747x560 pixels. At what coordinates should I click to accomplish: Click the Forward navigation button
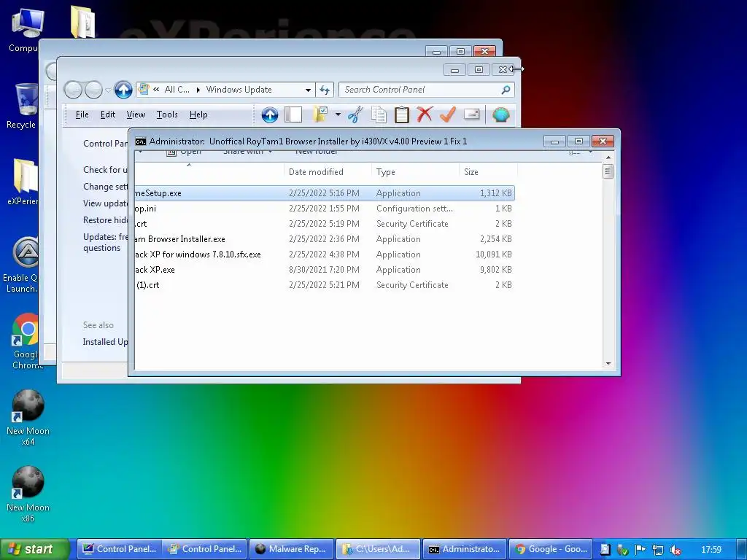point(93,90)
